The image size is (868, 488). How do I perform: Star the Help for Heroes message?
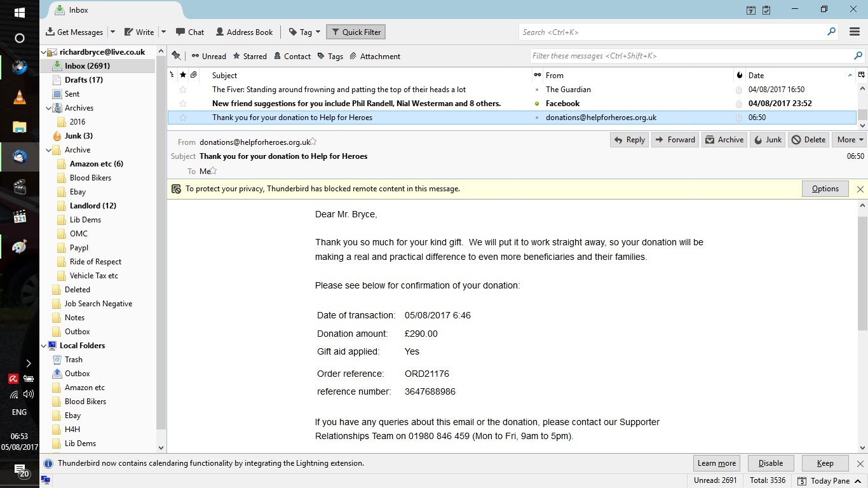click(183, 118)
